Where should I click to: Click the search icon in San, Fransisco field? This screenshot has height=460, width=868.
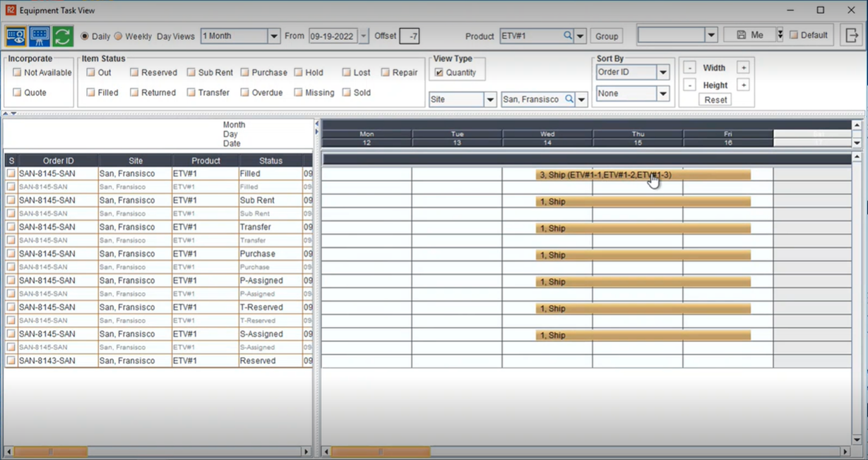(569, 99)
